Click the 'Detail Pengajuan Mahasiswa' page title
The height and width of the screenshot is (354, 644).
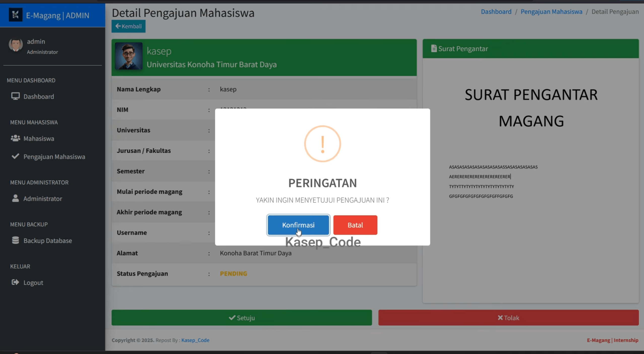(x=183, y=13)
